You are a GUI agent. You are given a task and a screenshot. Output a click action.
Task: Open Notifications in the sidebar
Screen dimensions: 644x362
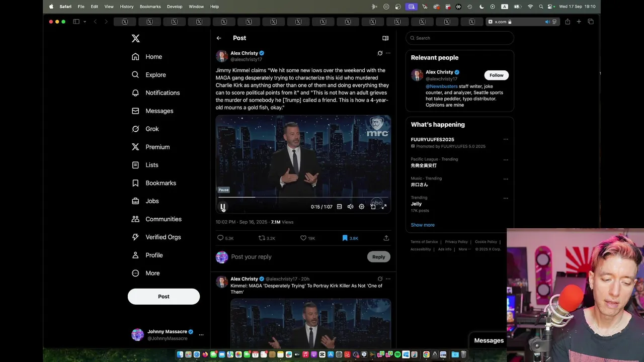(x=155, y=93)
